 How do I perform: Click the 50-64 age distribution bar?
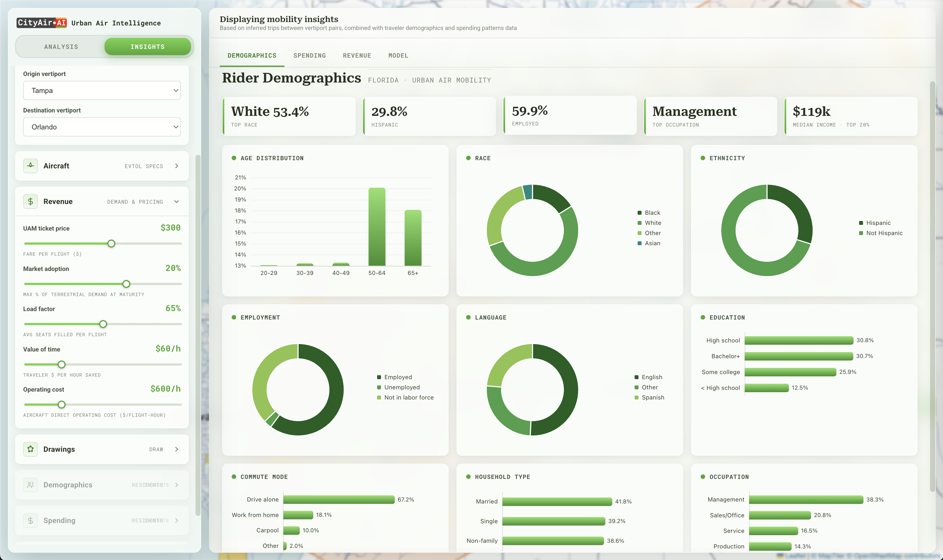(377, 227)
